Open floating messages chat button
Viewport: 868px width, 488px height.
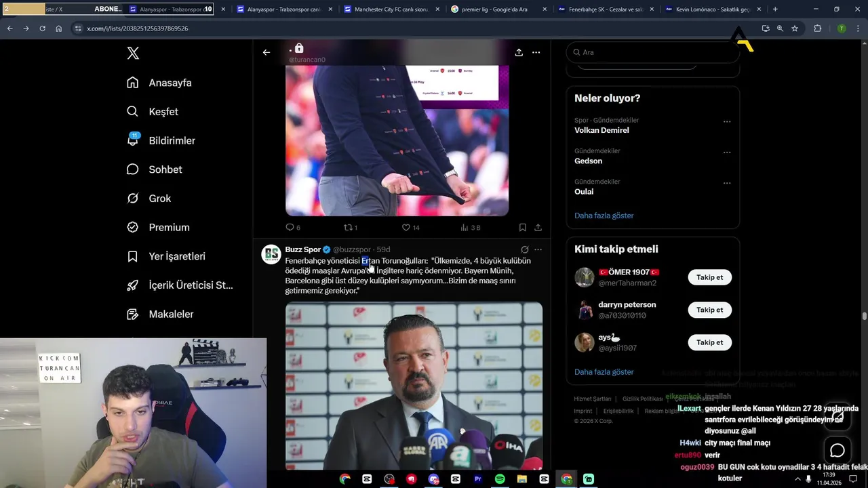(x=837, y=451)
